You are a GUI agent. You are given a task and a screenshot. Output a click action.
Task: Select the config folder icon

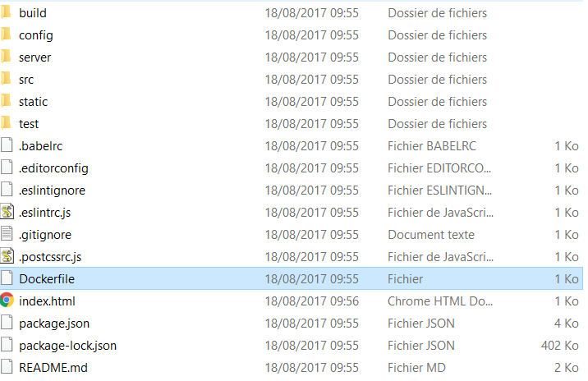pyautogui.click(x=7, y=34)
